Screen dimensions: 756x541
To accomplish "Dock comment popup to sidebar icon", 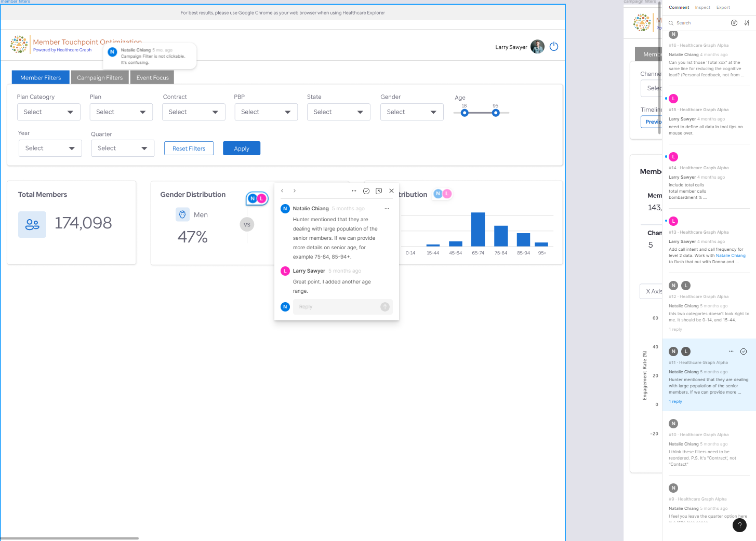I will coord(379,191).
